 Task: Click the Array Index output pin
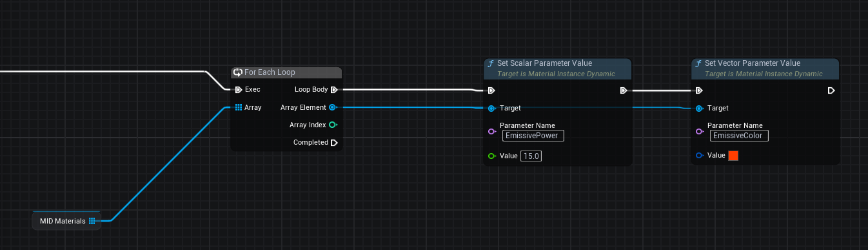coord(333,125)
